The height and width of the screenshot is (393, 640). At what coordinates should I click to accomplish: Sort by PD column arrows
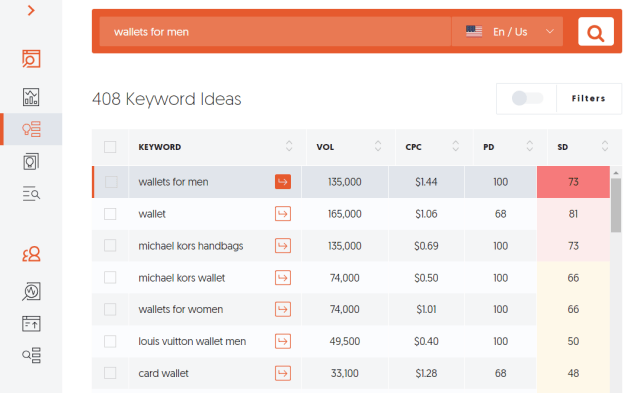[x=530, y=147]
